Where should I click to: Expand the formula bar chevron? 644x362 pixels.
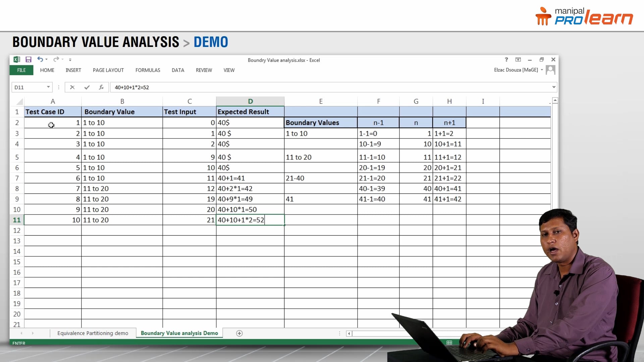click(x=553, y=87)
